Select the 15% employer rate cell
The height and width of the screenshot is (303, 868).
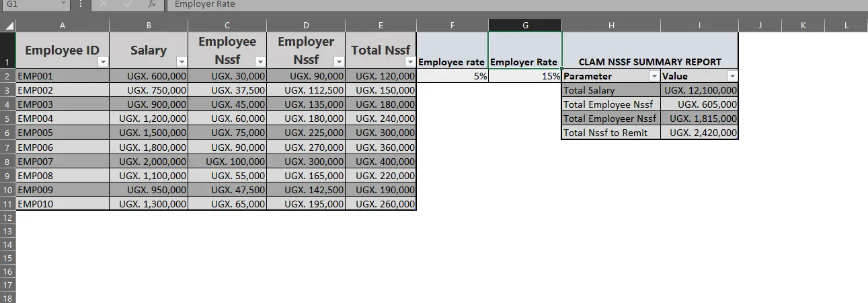(x=525, y=76)
